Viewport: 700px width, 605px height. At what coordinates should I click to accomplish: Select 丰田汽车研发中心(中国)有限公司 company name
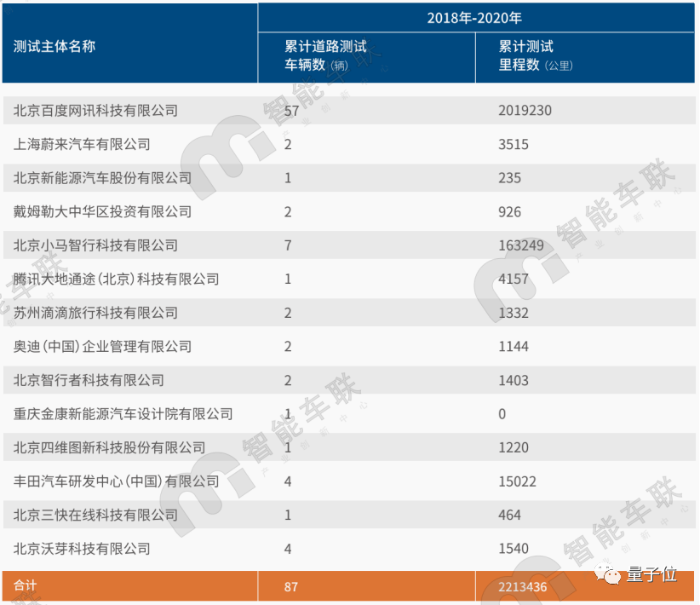pyautogui.click(x=116, y=481)
